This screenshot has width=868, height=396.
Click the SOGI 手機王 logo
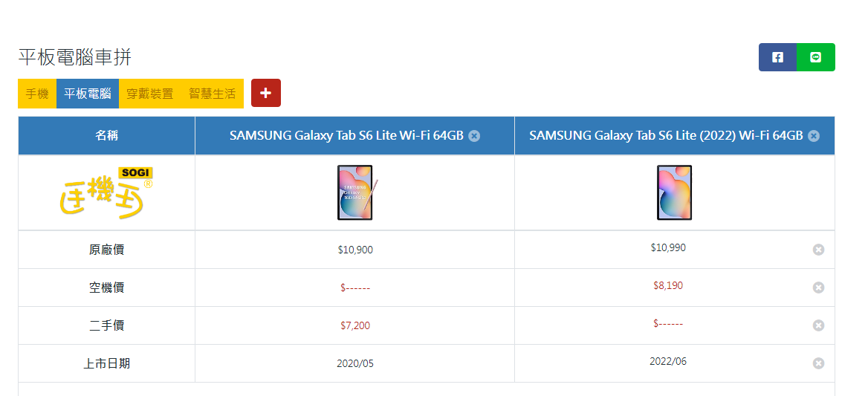pyautogui.click(x=106, y=193)
